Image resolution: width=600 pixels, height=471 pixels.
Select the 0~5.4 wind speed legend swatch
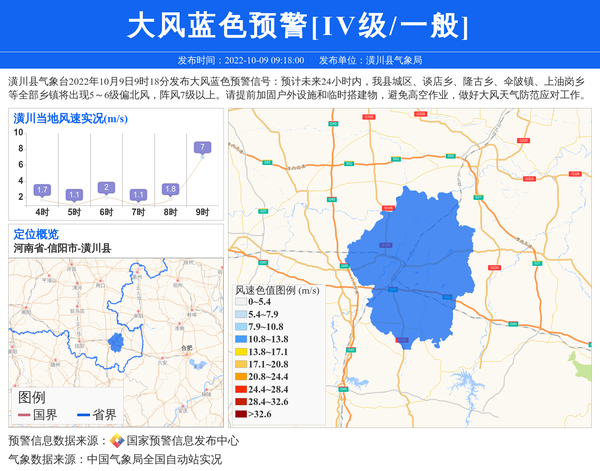pyautogui.click(x=241, y=302)
